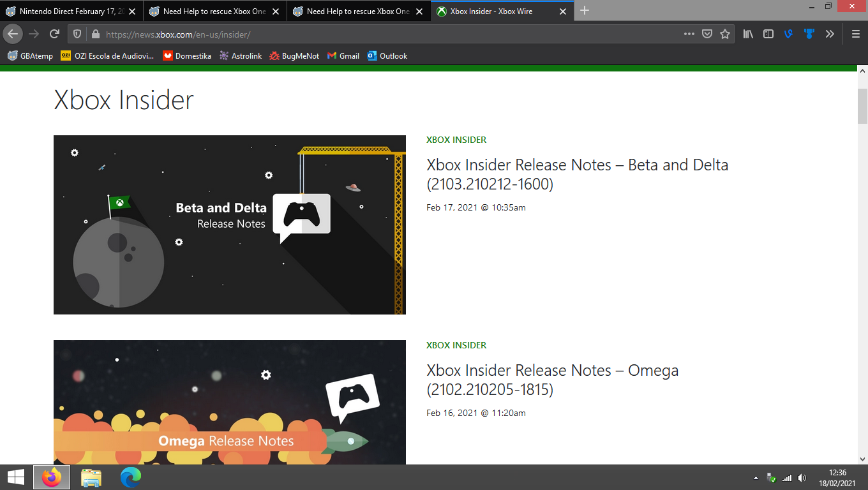
Task: Launch Microsoft Edge from the taskbar
Action: pos(131,477)
